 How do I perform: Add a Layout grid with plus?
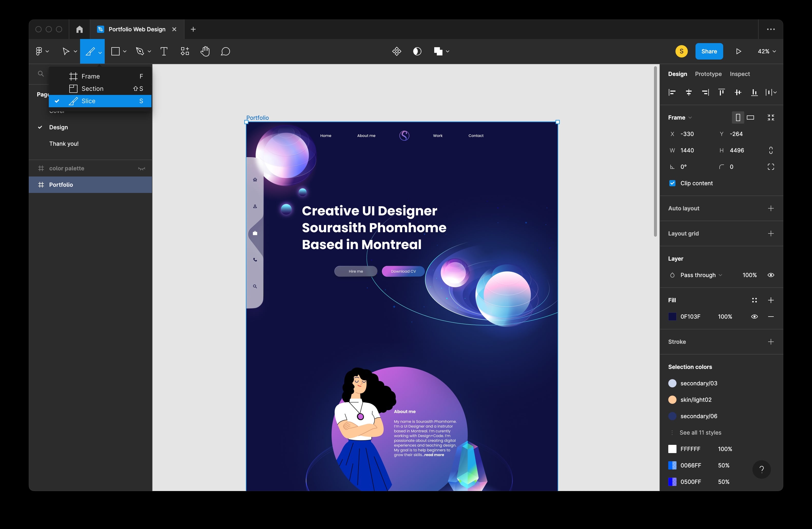(771, 233)
